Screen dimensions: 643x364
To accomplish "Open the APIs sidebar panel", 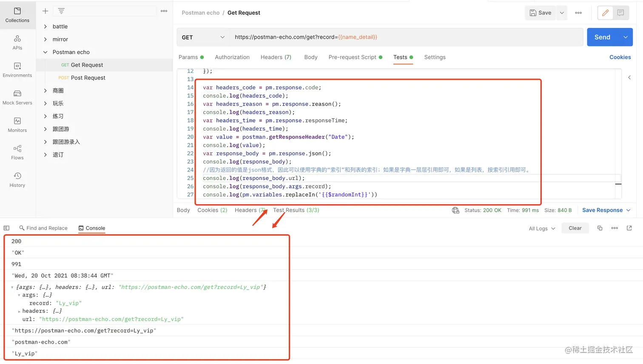I will [x=17, y=43].
